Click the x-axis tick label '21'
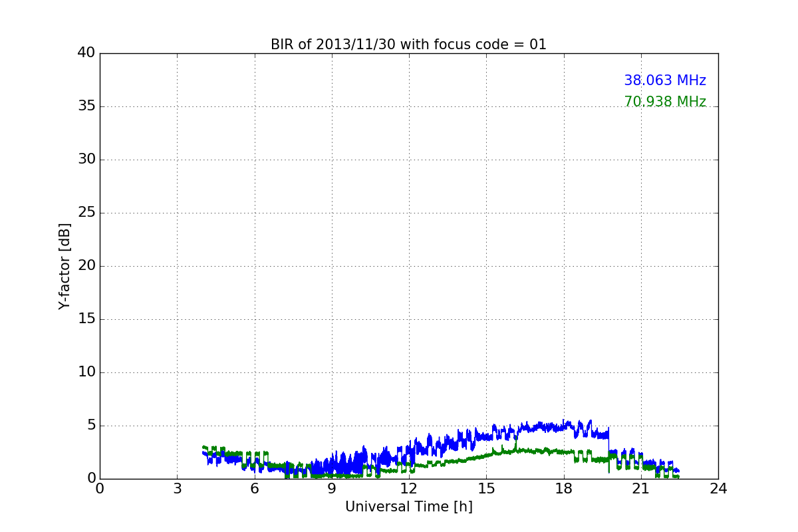Screen dimensions: 798x532 click(641, 489)
